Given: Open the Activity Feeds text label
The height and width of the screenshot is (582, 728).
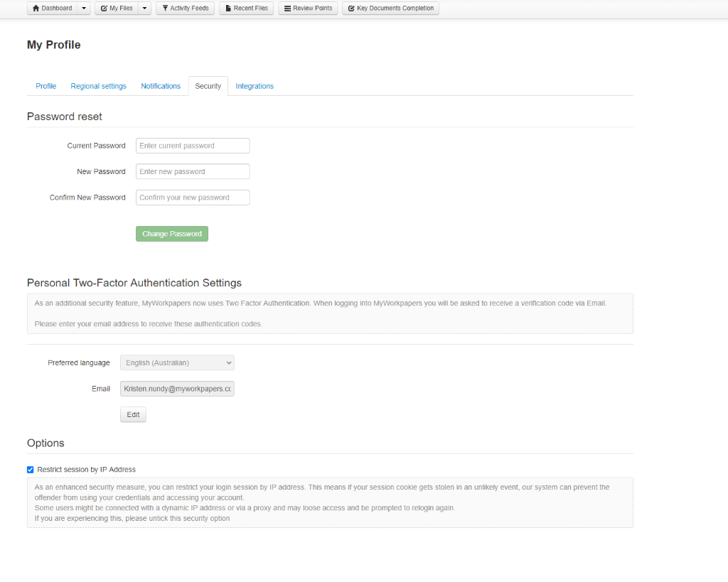Looking at the screenshot, I should (189, 9).
